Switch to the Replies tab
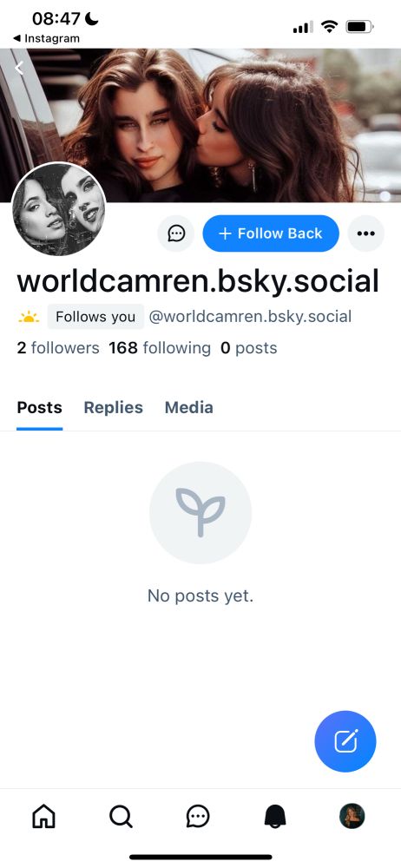This screenshot has width=401, height=868. 113,407
